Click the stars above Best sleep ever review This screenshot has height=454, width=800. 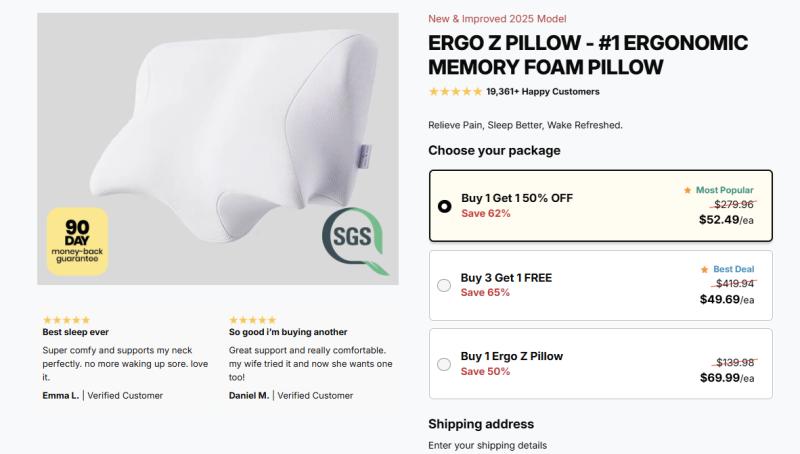coord(66,320)
